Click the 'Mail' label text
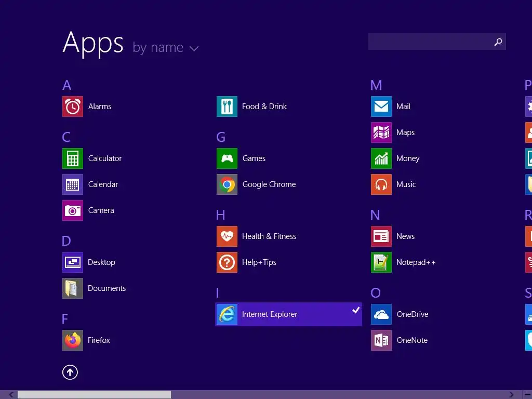 [x=403, y=107]
